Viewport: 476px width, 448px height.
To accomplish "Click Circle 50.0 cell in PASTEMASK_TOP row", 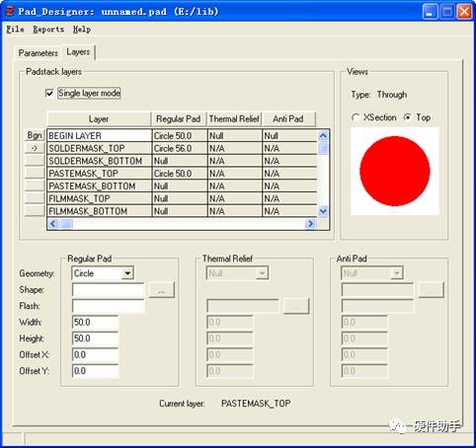I will click(x=180, y=174).
